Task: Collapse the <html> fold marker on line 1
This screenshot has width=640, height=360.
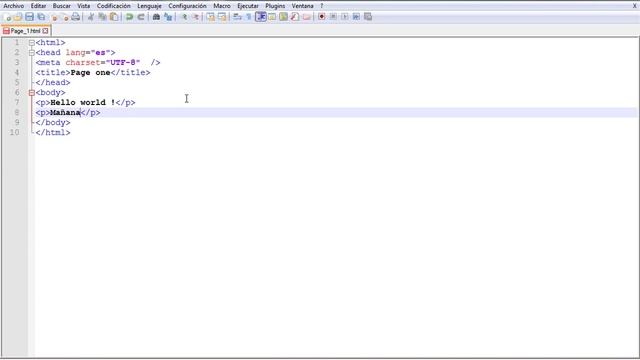Action: pyautogui.click(x=31, y=42)
